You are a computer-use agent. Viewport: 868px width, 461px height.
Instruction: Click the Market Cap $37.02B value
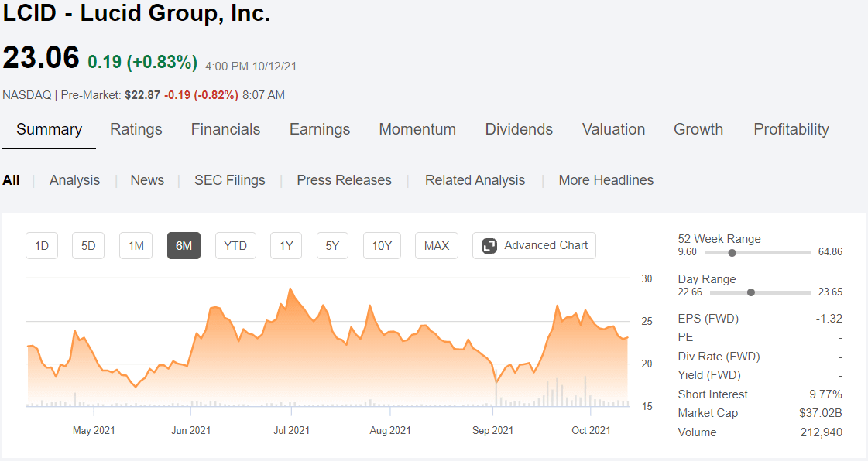pos(821,413)
